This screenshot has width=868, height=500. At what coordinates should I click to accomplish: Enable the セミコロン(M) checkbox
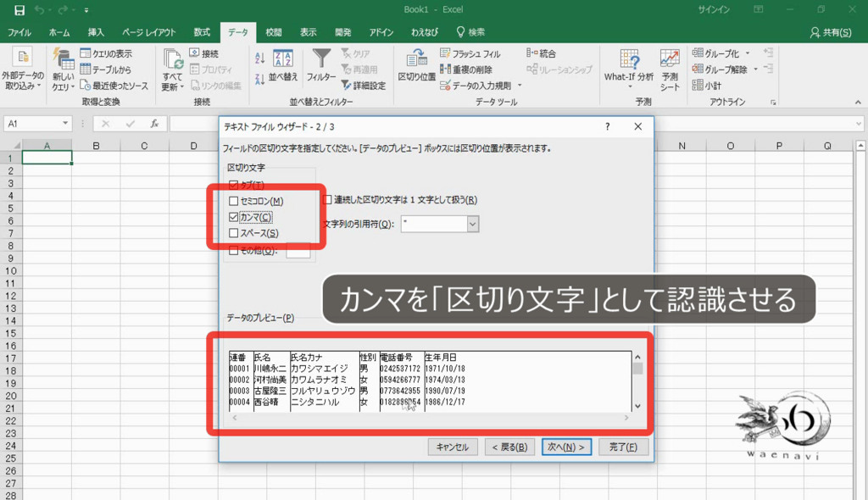(234, 201)
